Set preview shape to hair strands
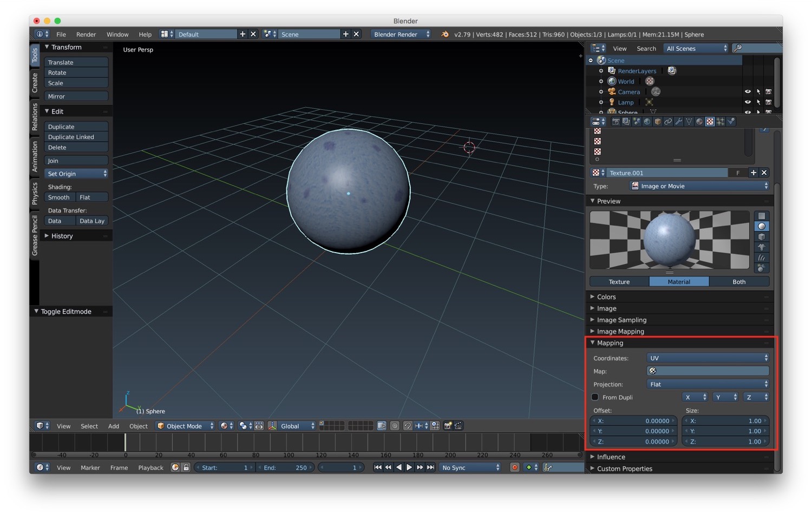Viewport: 812px width, 514px height. 762,258
